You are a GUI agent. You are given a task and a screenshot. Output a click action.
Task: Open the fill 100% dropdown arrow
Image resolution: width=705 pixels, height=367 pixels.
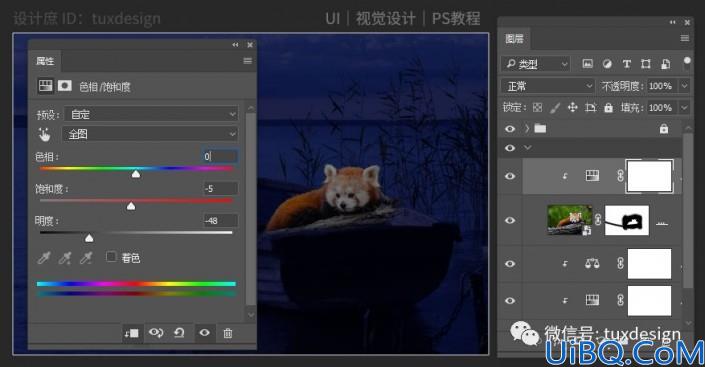[x=684, y=107]
